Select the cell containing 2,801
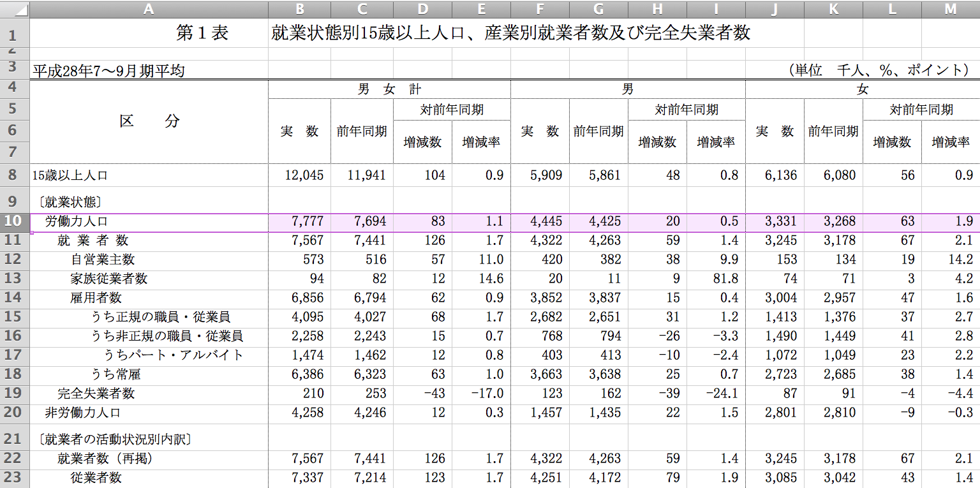The image size is (980, 488). click(x=775, y=413)
